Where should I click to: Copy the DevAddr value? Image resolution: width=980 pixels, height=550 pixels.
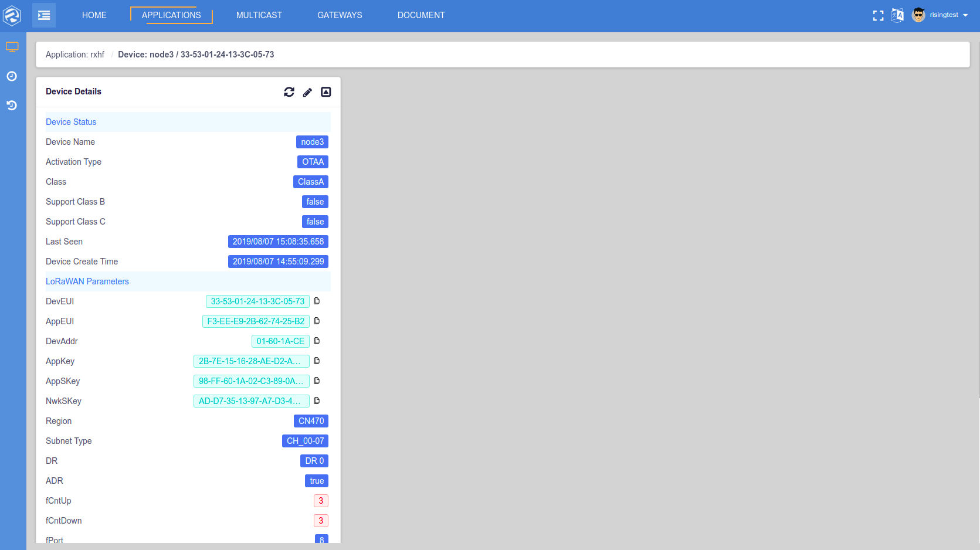pyautogui.click(x=317, y=341)
